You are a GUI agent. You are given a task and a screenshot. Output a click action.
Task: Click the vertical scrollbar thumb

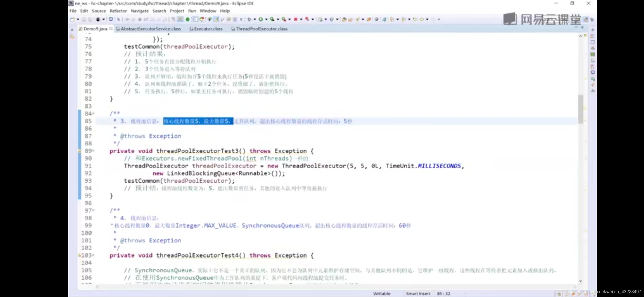(581, 109)
